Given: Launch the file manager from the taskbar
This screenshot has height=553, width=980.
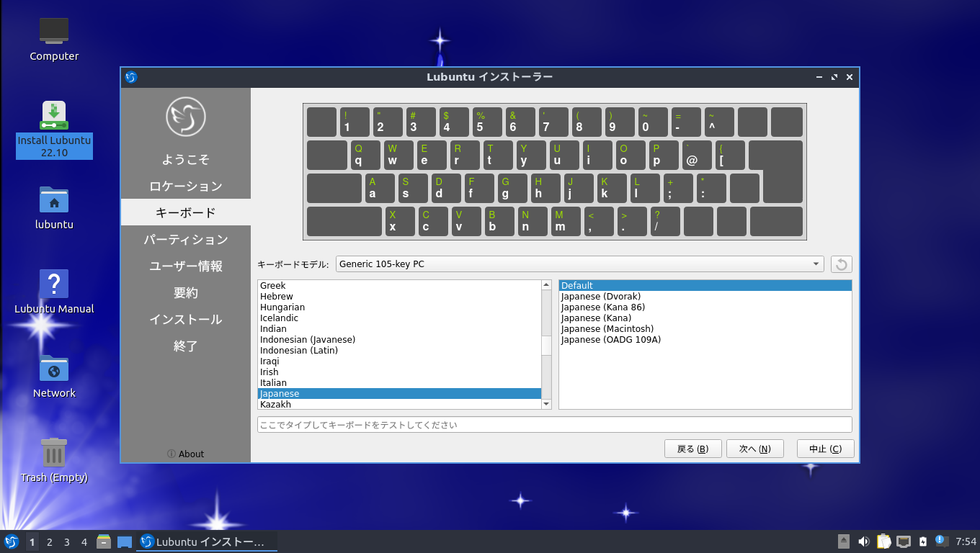Looking at the screenshot, I should tap(104, 541).
